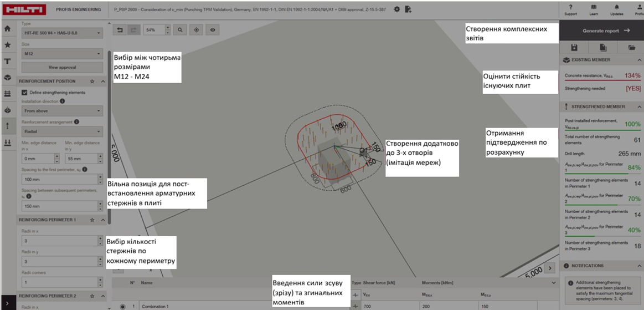644x310 pixels.
Task: Click Concrete resistance 134% result bar
Action: coord(602,75)
